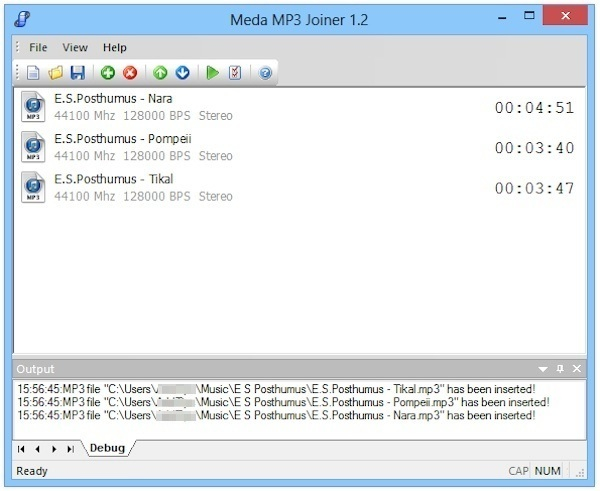Click the window resize grip corner
Screen dimensions: 600x491
(x=580, y=473)
